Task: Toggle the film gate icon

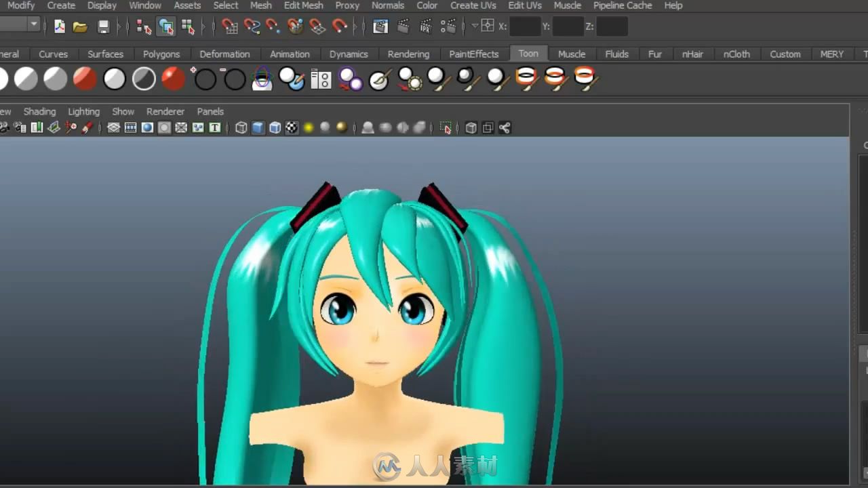Action: click(131, 128)
